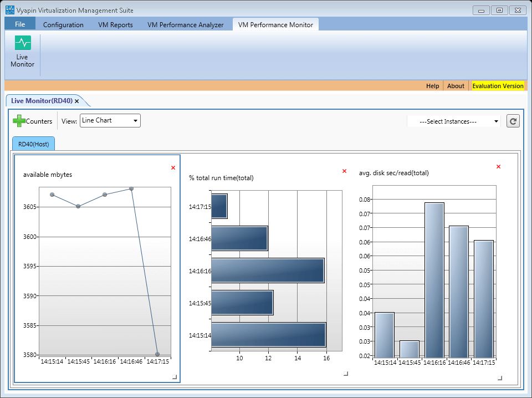Open the File menu

pos(20,24)
